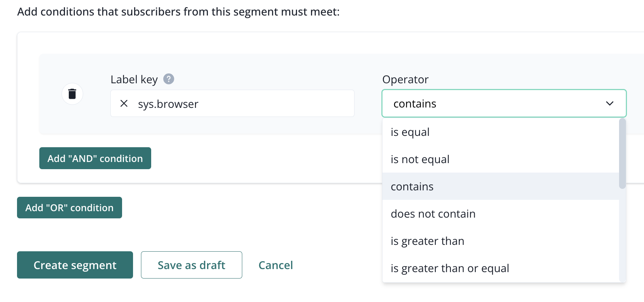Clear sys.browser with the X icon
644x302 pixels.
pyautogui.click(x=124, y=104)
